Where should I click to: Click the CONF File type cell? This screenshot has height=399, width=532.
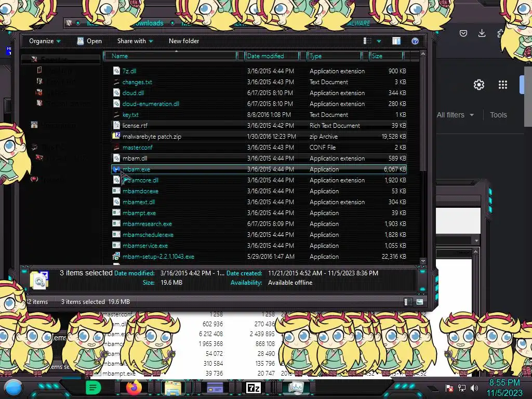[322, 147]
